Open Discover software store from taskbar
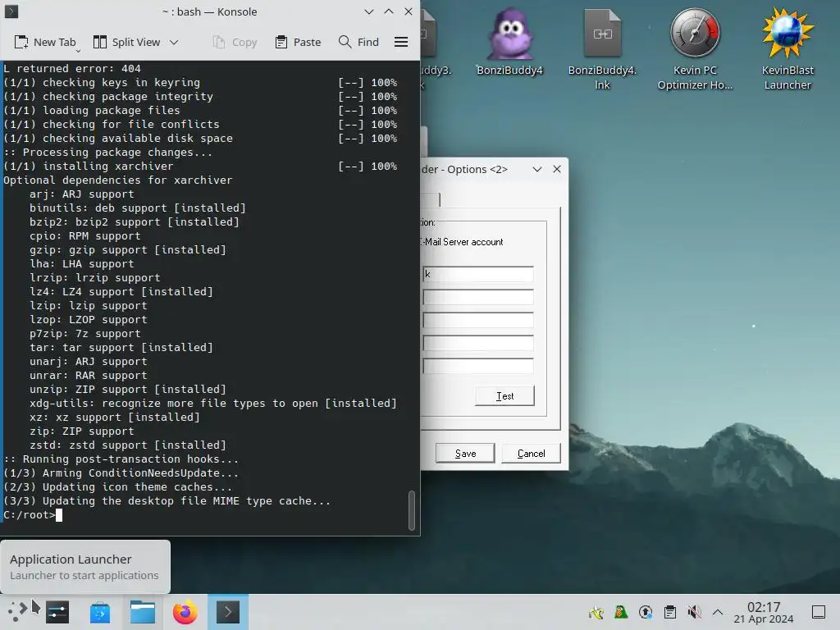The image size is (840, 630). click(99, 612)
